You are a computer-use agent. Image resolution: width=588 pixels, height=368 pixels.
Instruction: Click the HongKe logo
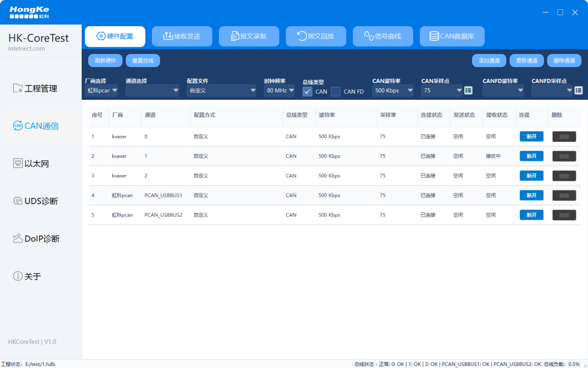tap(29, 12)
